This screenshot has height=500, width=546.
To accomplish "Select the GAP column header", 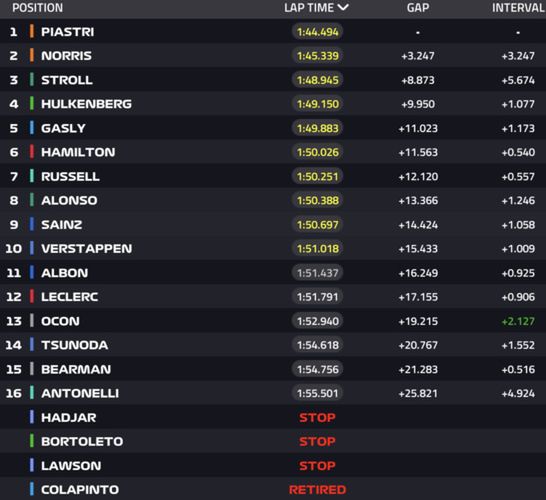I will pyautogui.click(x=418, y=8).
